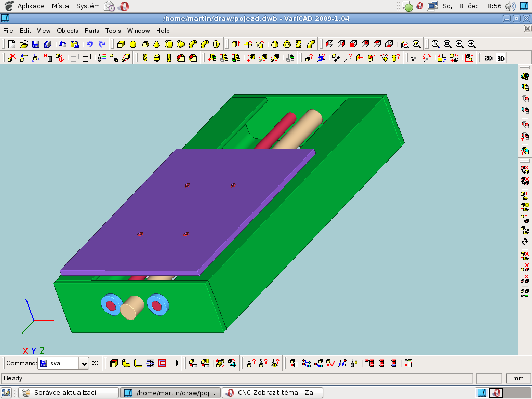The image size is (532, 399).
Task: Insert a box solid from the toolbar
Action: (x=121, y=44)
